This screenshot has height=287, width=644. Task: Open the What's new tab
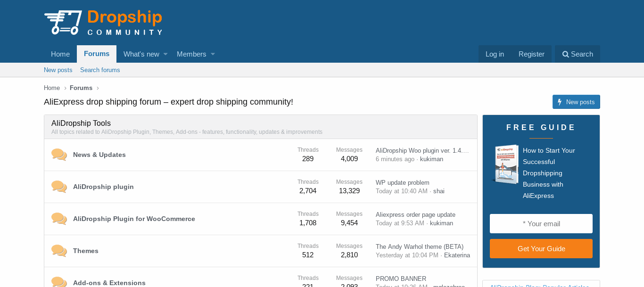coord(141,54)
